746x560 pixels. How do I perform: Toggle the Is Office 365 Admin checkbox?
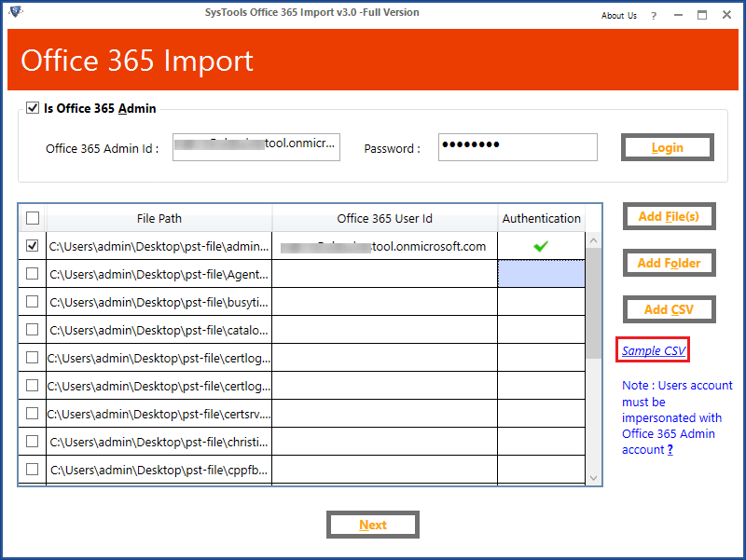33,108
